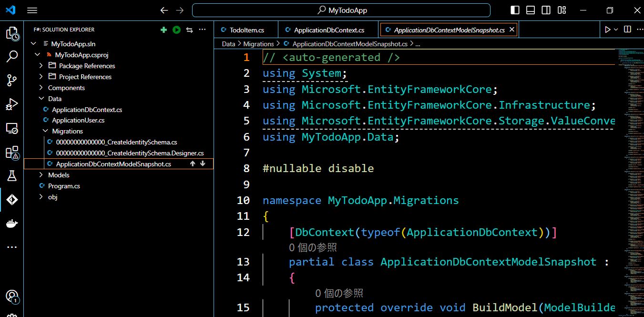This screenshot has height=317, width=644.
Task: Open the Search view in activity bar
Action: (11, 56)
